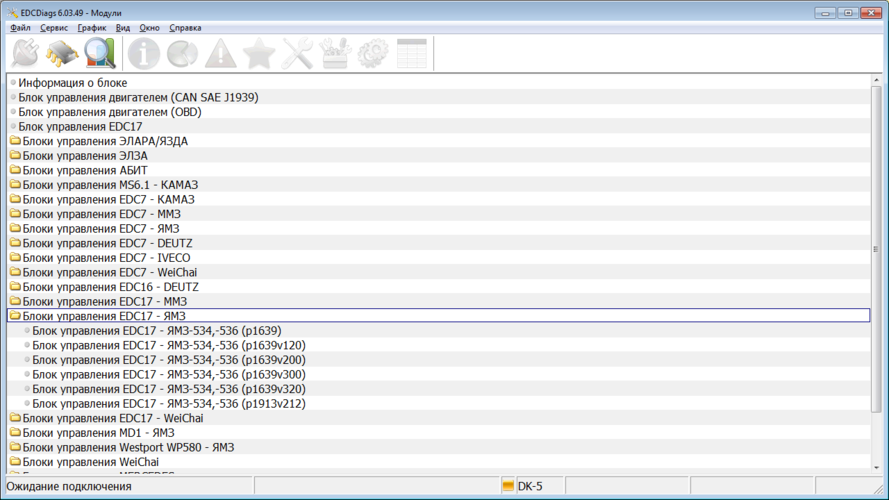Close the EDCDiags window
The height and width of the screenshot is (500, 889).
coord(871,12)
